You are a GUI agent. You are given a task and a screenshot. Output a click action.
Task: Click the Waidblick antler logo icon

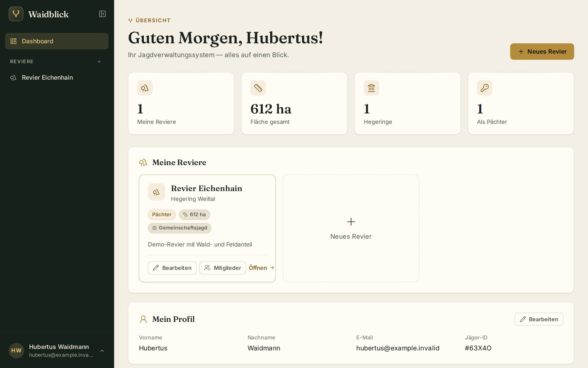(16, 14)
